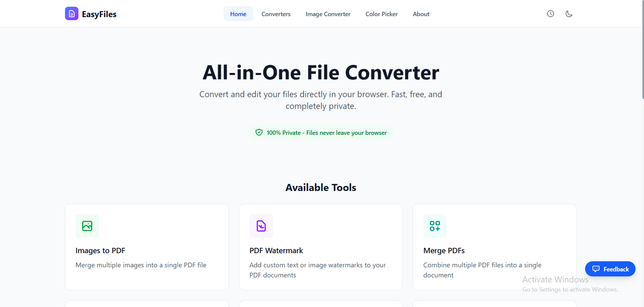Click the Merge PDFs card
Screen dimensions: 644x307
click(494, 246)
